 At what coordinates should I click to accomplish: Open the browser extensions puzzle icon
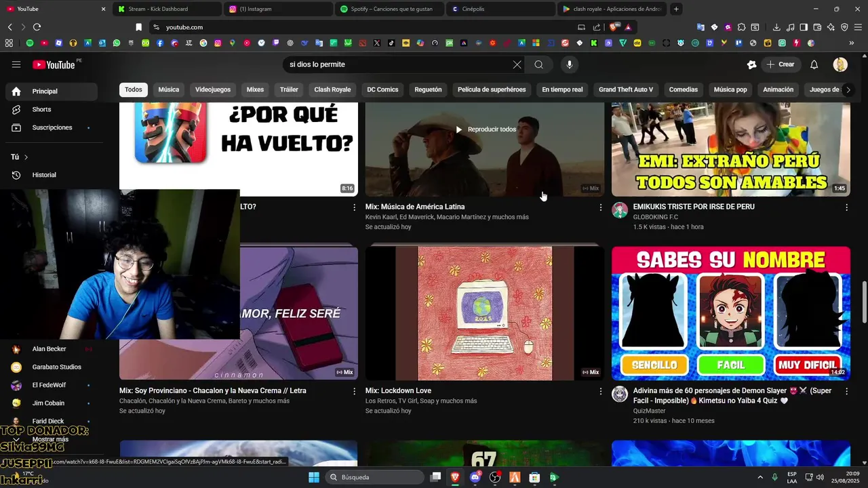click(741, 27)
